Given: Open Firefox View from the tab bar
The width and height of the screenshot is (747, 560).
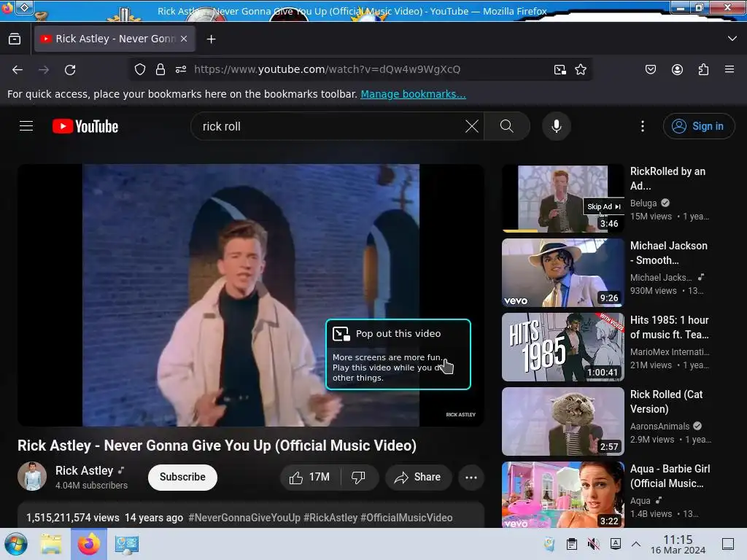Looking at the screenshot, I should [x=15, y=39].
